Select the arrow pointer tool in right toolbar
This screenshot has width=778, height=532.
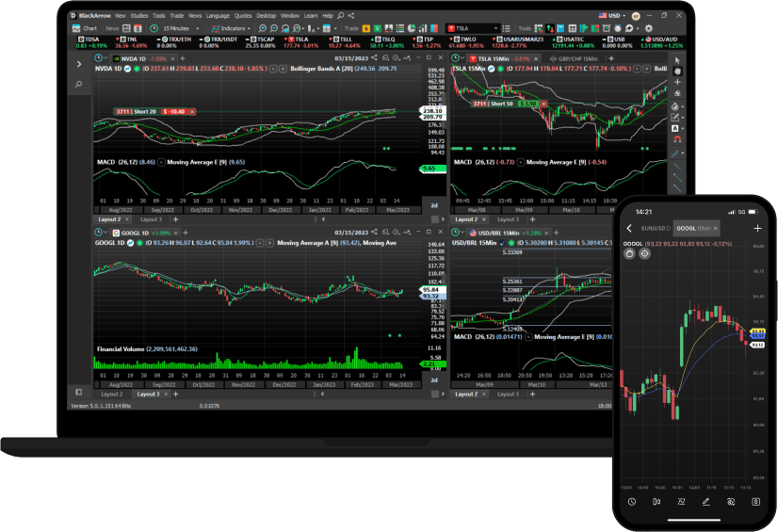676,59
